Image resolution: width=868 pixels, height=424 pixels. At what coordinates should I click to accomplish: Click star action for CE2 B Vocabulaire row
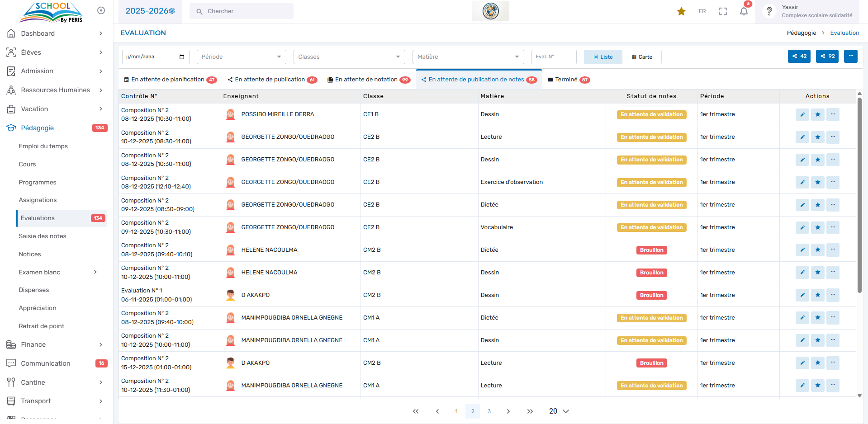[x=817, y=227]
